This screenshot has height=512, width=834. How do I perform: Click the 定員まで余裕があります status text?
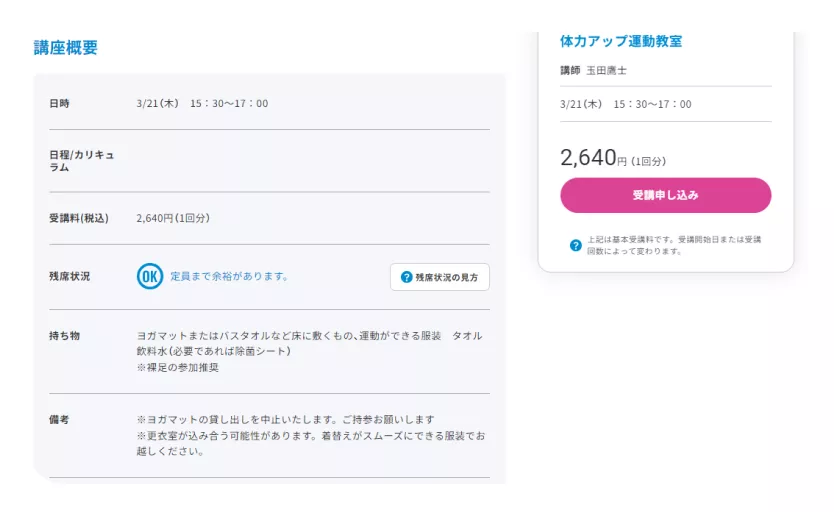click(229, 276)
